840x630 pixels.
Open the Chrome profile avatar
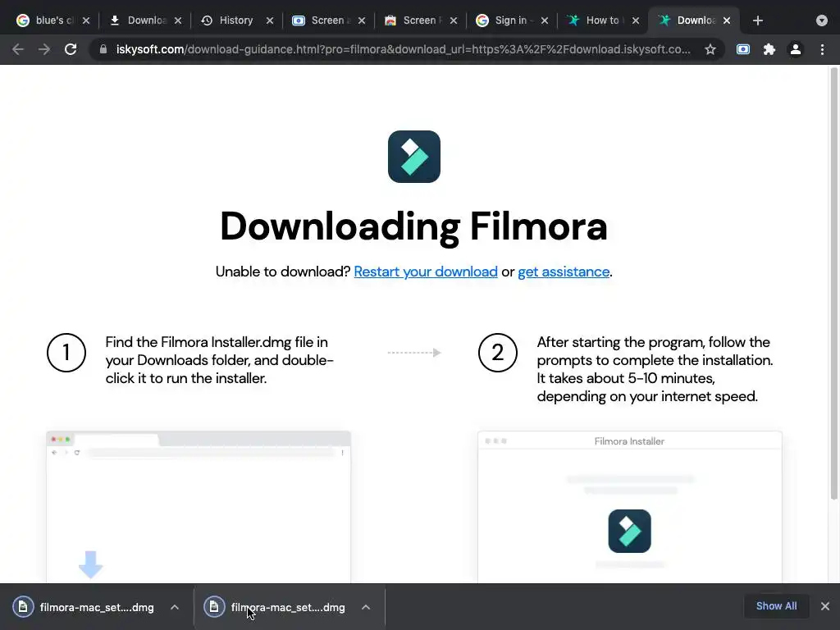point(796,49)
